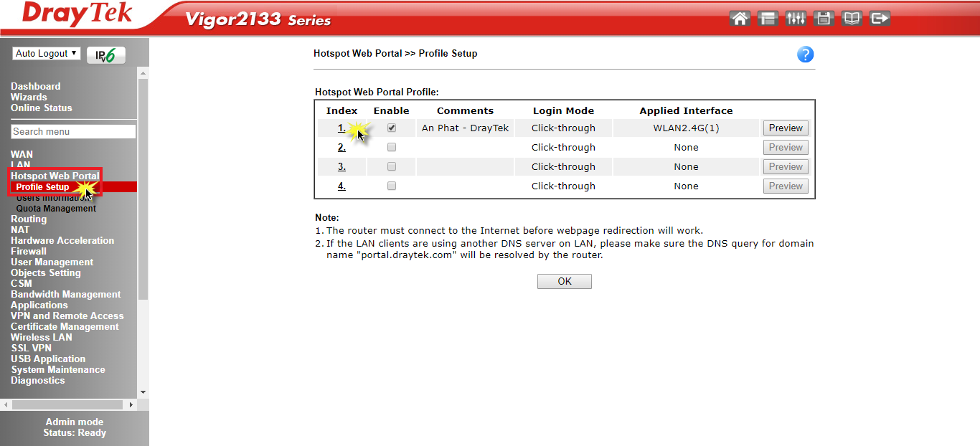This screenshot has height=446, width=980.
Task: Click the 'WLAN2.4G(1)' applied interface cell
Action: point(686,128)
